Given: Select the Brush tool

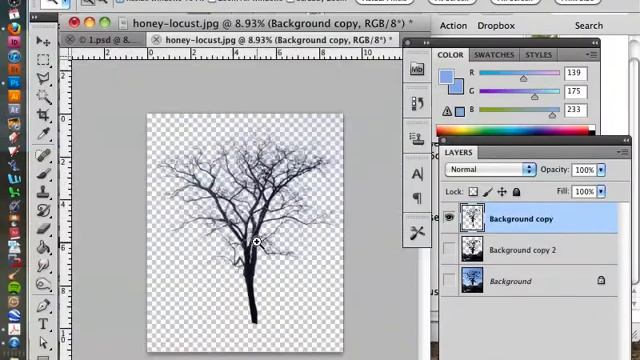Looking at the screenshot, I should [x=43, y=174].
